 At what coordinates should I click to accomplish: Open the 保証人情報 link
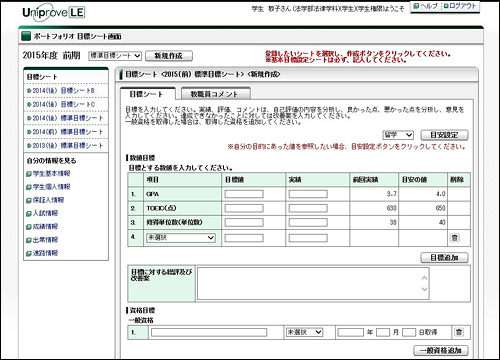point(48,200)
